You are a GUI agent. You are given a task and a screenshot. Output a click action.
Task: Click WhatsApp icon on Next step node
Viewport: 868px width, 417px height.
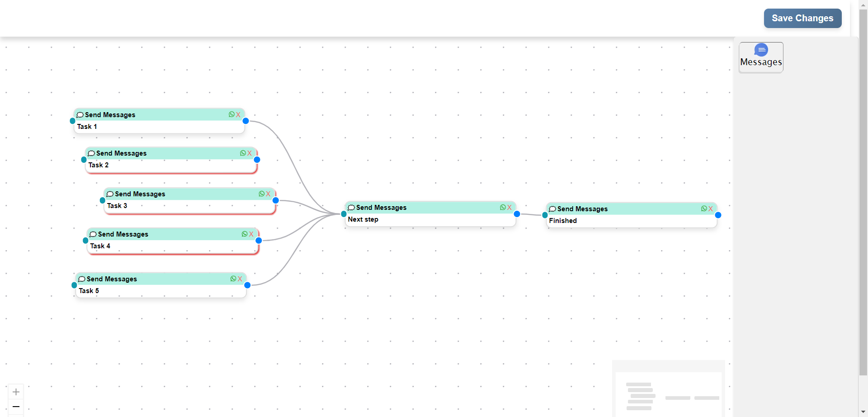click(x=503, y=208)
